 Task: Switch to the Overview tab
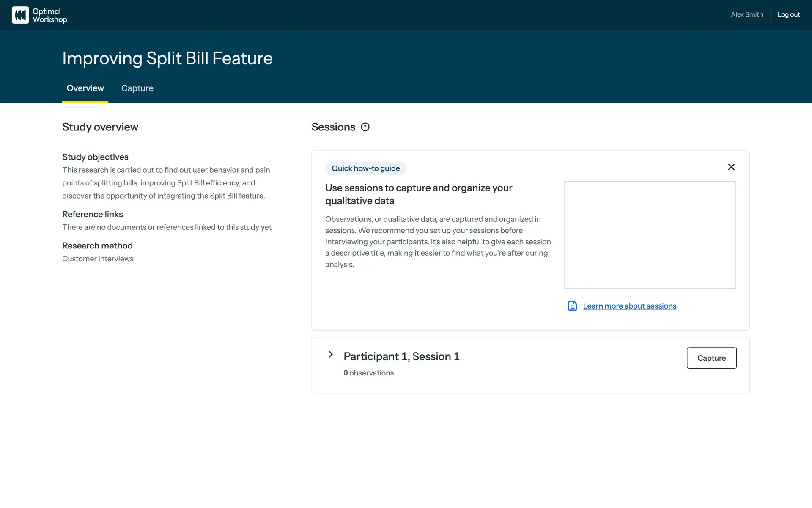(85, 88)
